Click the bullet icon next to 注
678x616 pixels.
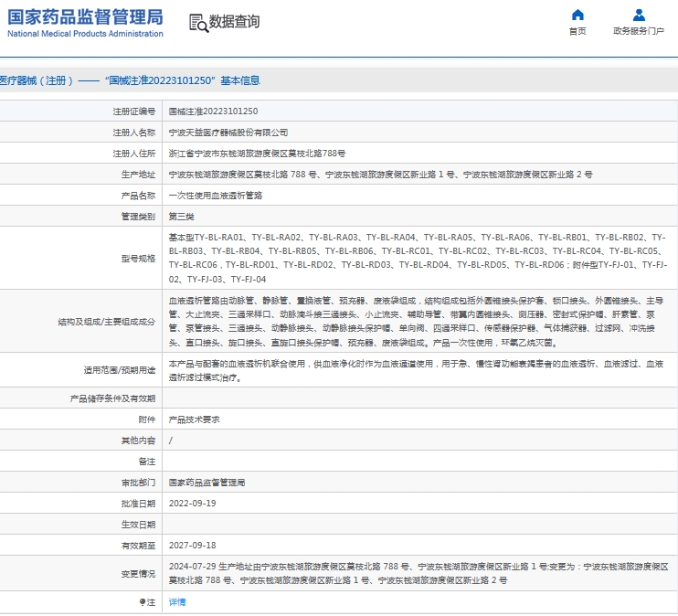pyautogui.click(x=143, y=602)
